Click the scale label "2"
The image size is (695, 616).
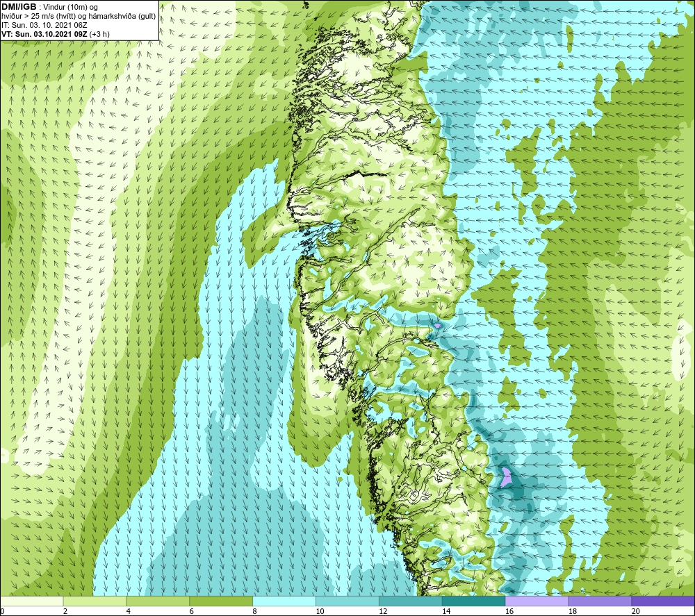coord(65,611)
